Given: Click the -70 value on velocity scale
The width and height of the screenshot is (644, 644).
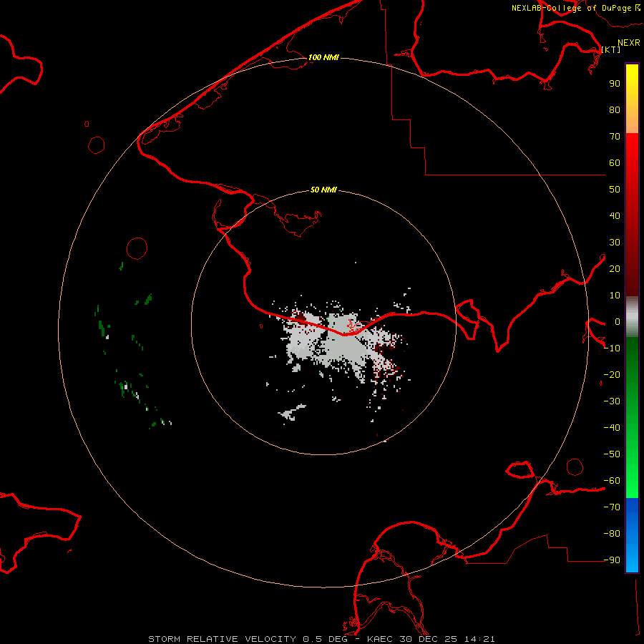Looking at the screenshot, I should (612, 507).
